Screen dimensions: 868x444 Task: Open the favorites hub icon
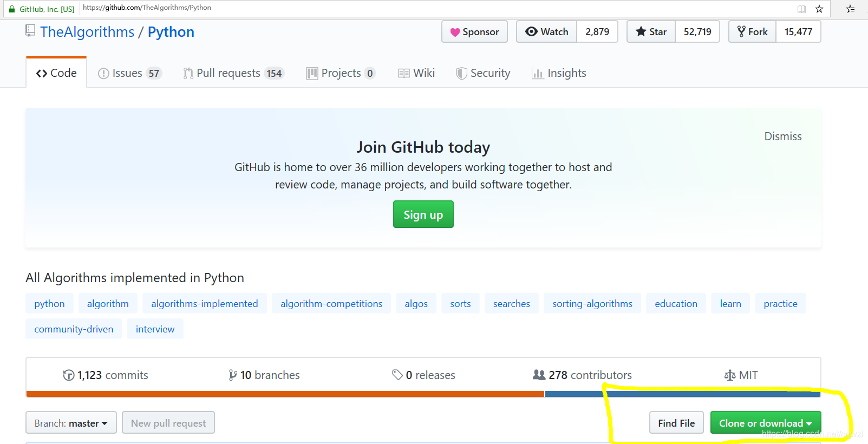coord(851,9)
